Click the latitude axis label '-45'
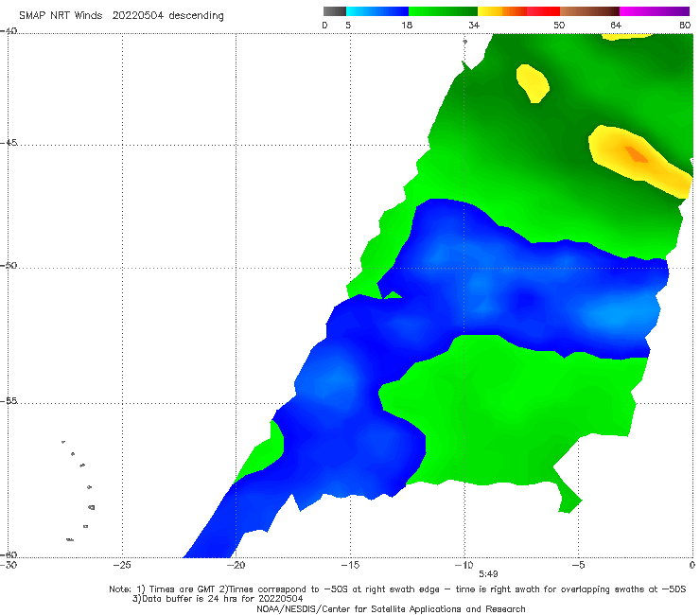The height and width of the screenshot is (615, 700). tap(9, 143)
